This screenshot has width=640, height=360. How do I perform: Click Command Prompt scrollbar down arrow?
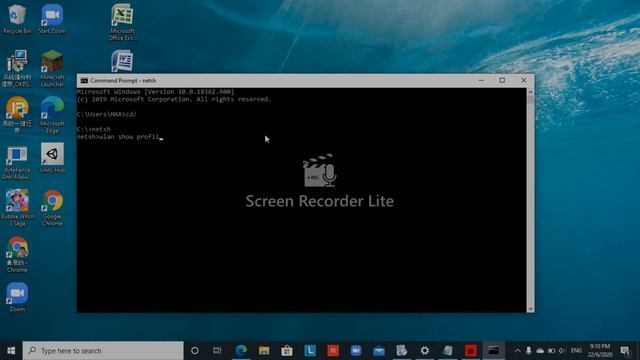[x=530, y=309]
